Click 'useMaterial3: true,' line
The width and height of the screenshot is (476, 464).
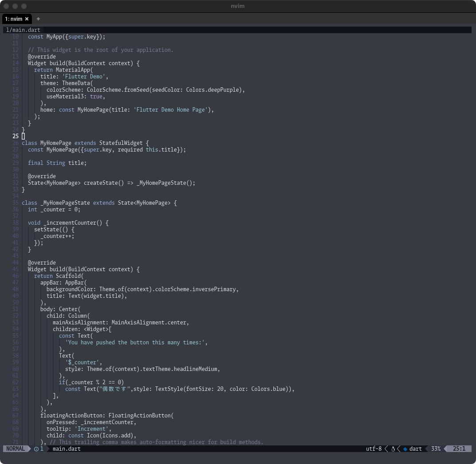point(76,97)
